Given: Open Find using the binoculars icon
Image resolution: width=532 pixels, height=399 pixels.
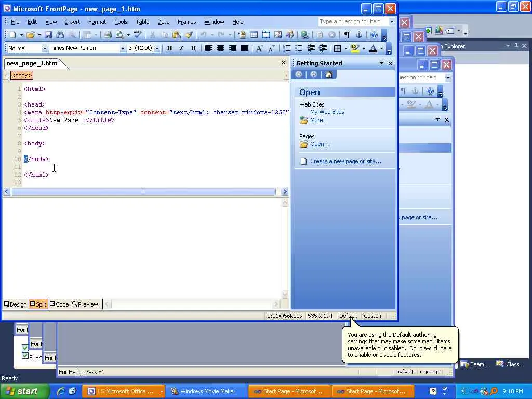Looking at the screenshot, I should point(60,35).
